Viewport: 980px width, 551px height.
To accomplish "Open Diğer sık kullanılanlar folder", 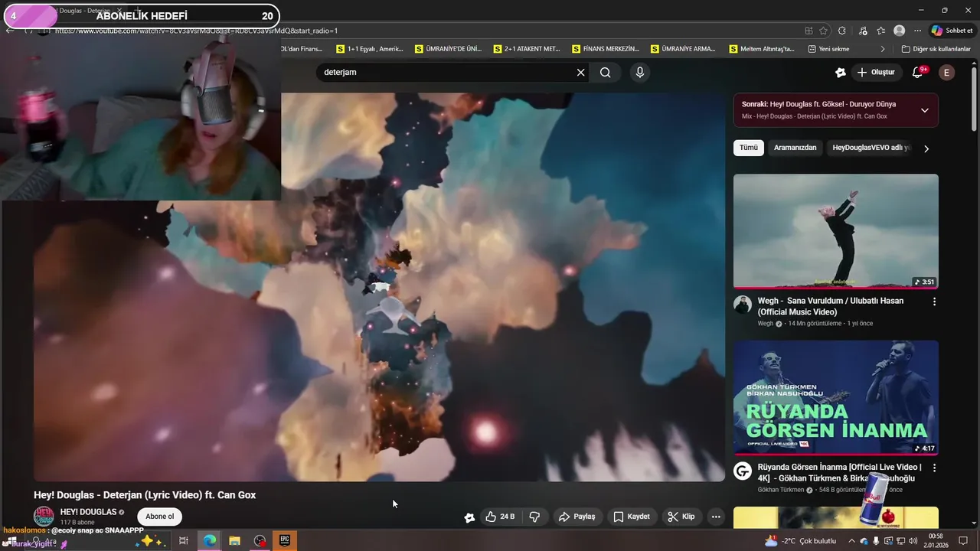I will [936, 49].
